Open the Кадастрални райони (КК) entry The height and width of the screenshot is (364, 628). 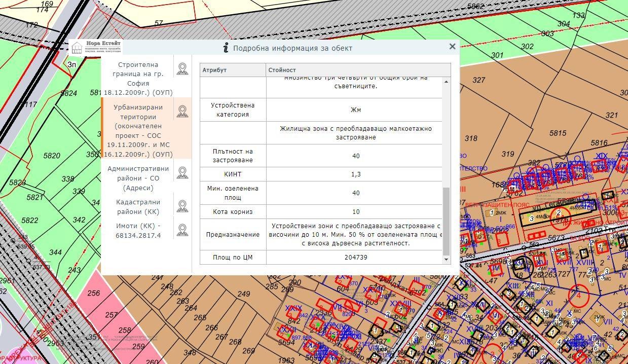coord(138,207)
